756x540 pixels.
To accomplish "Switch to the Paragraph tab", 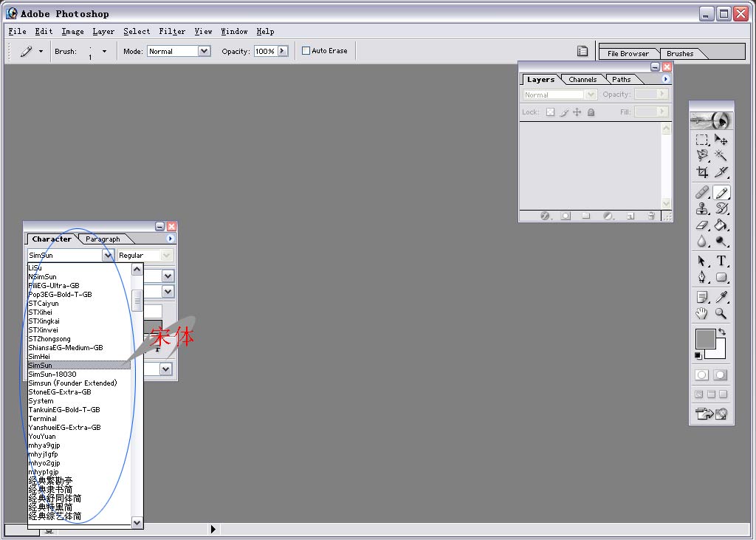I will point(103,239).
